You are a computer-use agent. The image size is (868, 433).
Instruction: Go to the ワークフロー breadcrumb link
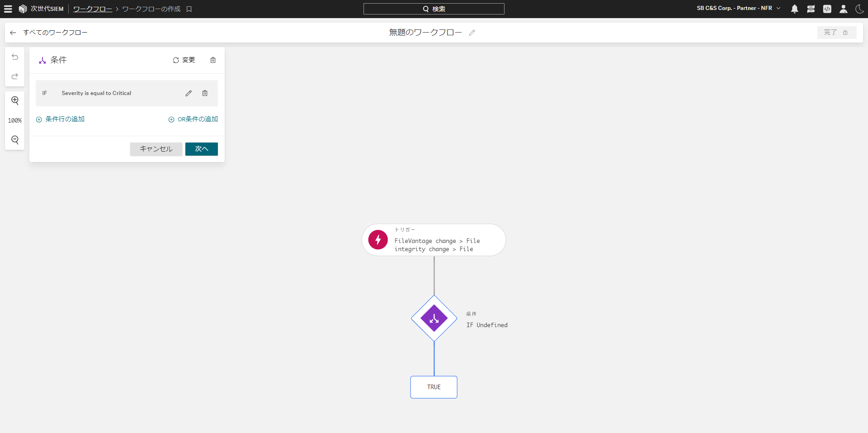coord(93,9)
